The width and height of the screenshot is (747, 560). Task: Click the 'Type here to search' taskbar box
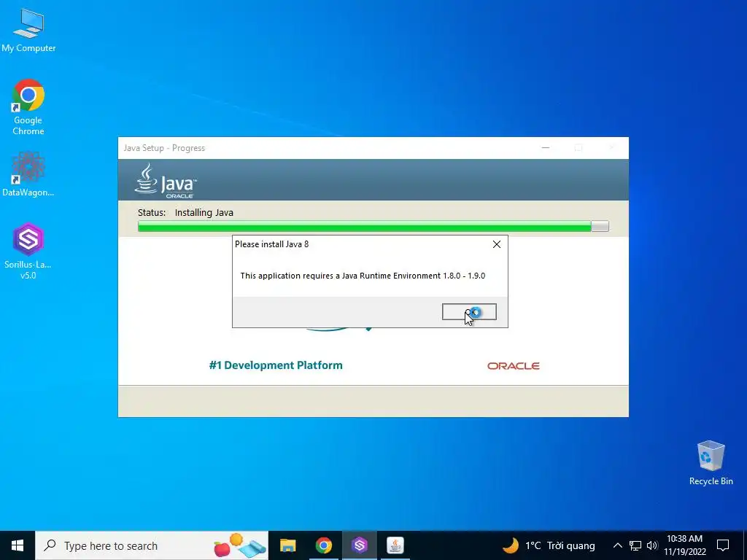pyautogui.click(x=152, y=545)
